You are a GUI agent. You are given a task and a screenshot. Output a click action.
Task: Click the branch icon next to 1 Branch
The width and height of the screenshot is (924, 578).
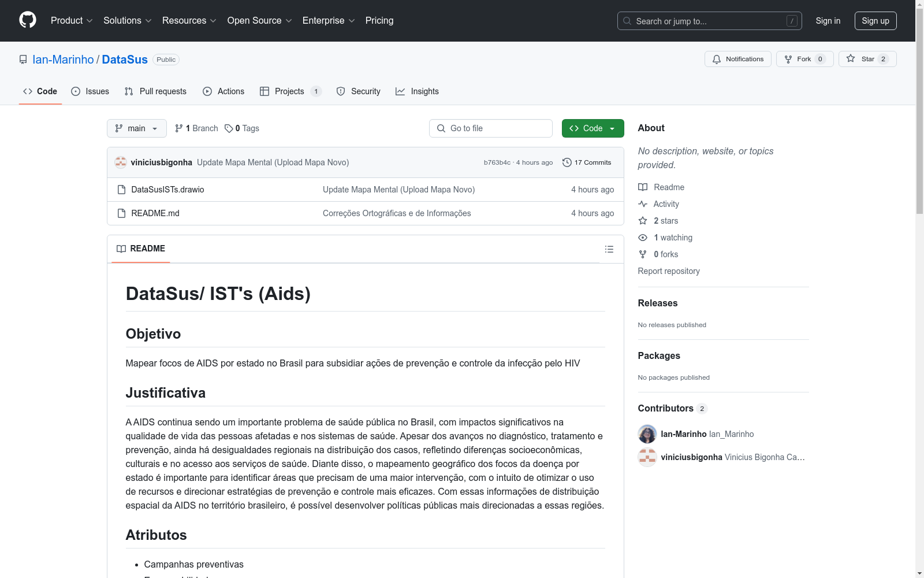tap(179, 128)
